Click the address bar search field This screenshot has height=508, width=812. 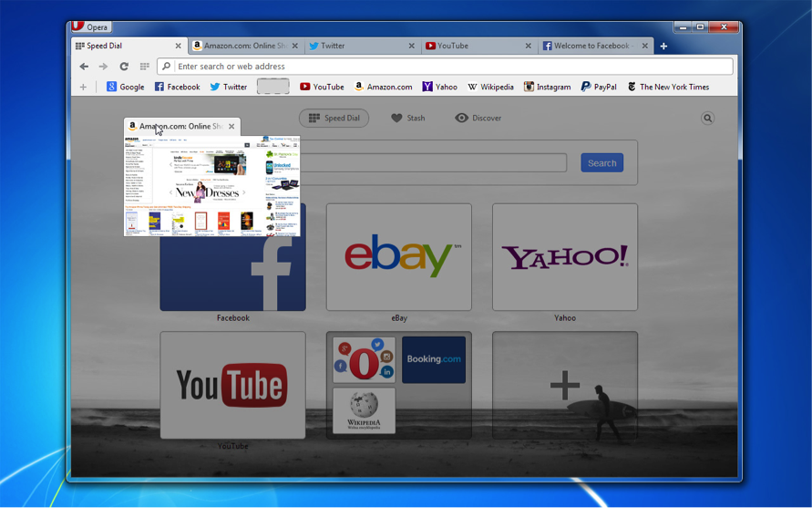click(446, 67)
